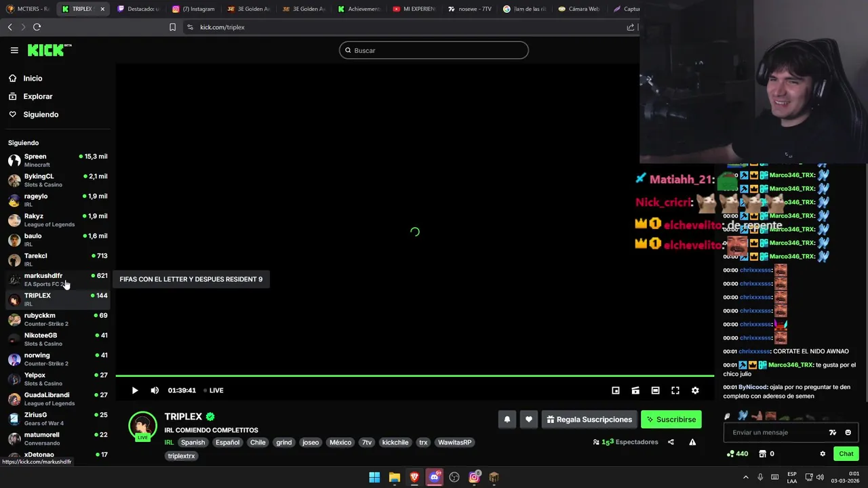The height and width of the screenshot is (488, 868).
Task: Select the kickchile tag
Action: click(395, 443)
